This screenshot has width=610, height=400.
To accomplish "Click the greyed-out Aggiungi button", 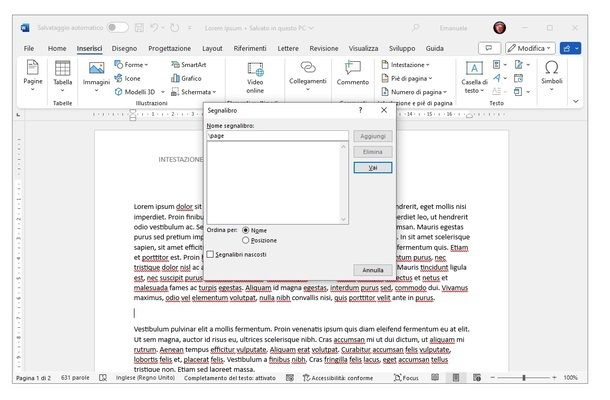I will (373, 136).
